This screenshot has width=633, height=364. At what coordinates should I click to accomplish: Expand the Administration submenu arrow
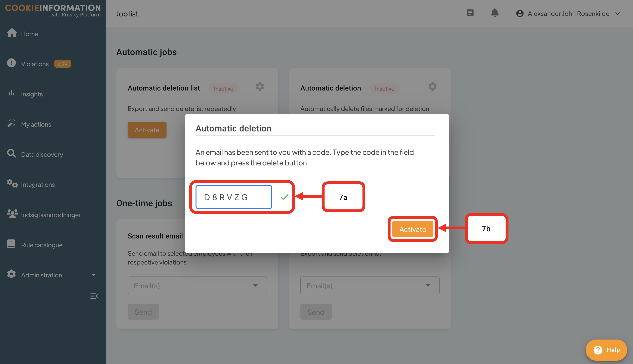click(x=93, y=275)
